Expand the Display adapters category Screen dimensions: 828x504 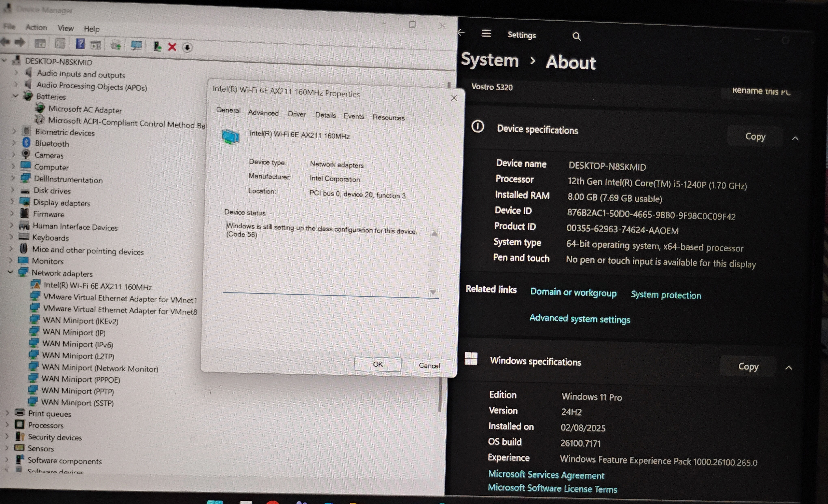click(x=12, y=201)
